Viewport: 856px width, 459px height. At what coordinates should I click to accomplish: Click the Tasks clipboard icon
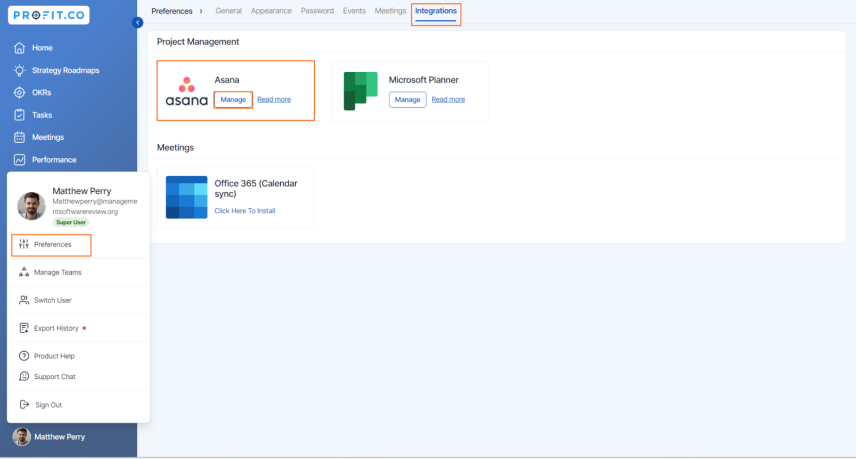20,115
